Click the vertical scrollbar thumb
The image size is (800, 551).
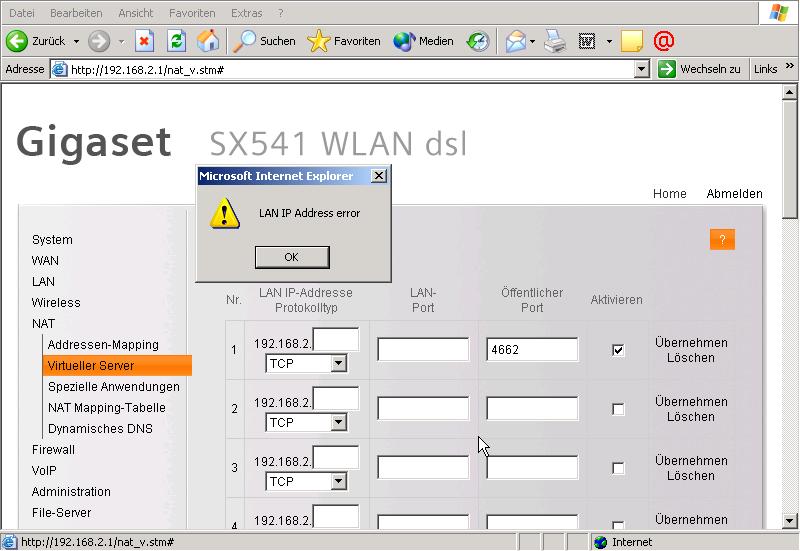[789, 159]
